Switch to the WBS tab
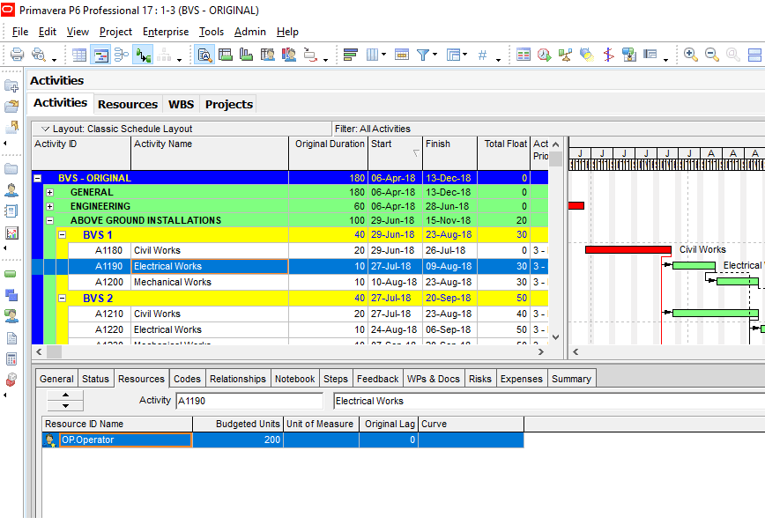The width and height of the screenshot is (765, 532). [x=181, y=104]
